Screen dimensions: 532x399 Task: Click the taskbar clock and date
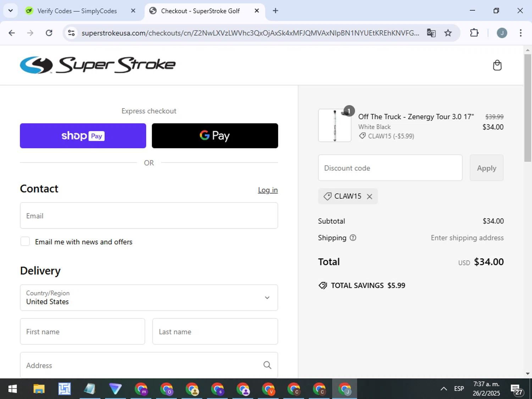486,389
